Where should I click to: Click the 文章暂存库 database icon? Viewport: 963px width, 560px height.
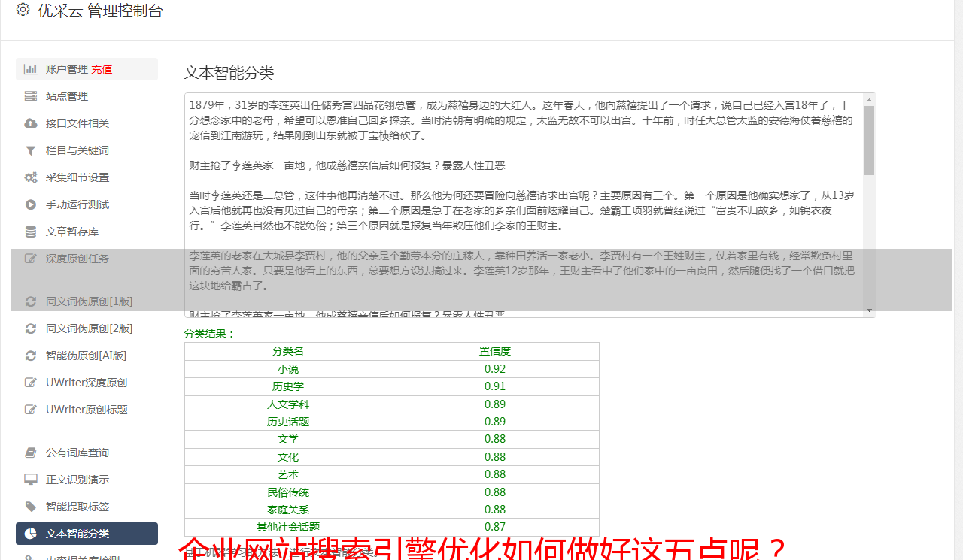pyautogui.click(x=31, y=232)
